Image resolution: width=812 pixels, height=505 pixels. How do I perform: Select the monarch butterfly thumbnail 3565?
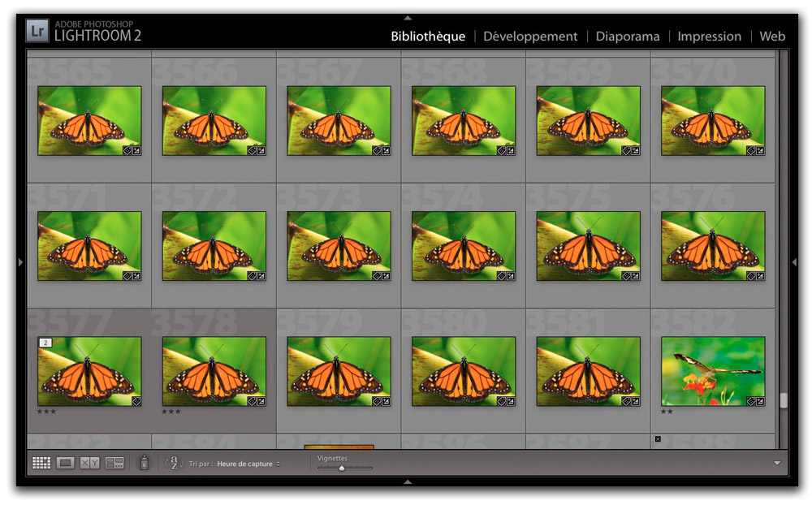[89, 121]
